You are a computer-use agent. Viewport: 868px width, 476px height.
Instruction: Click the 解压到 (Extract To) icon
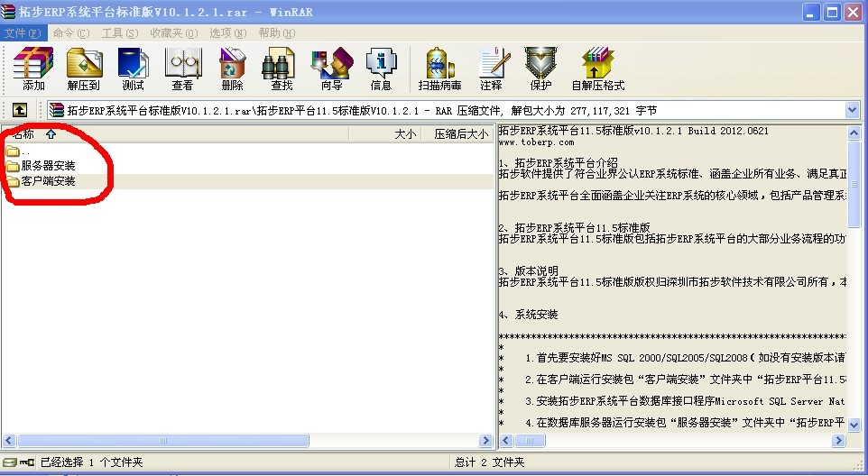(83, 69)
